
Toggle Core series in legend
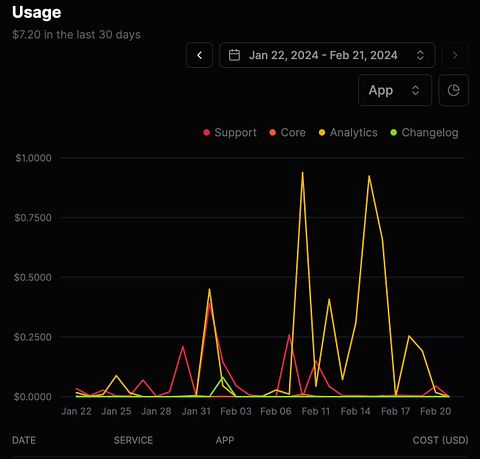[287, 133]
